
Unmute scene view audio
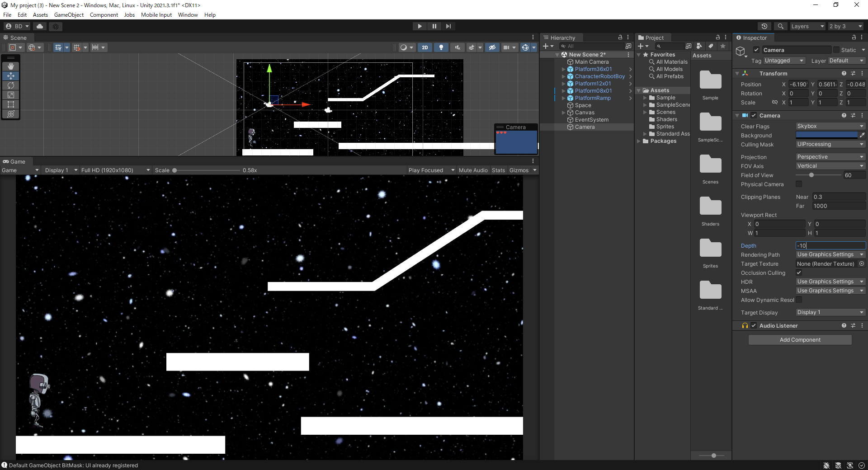pos(457,47)
